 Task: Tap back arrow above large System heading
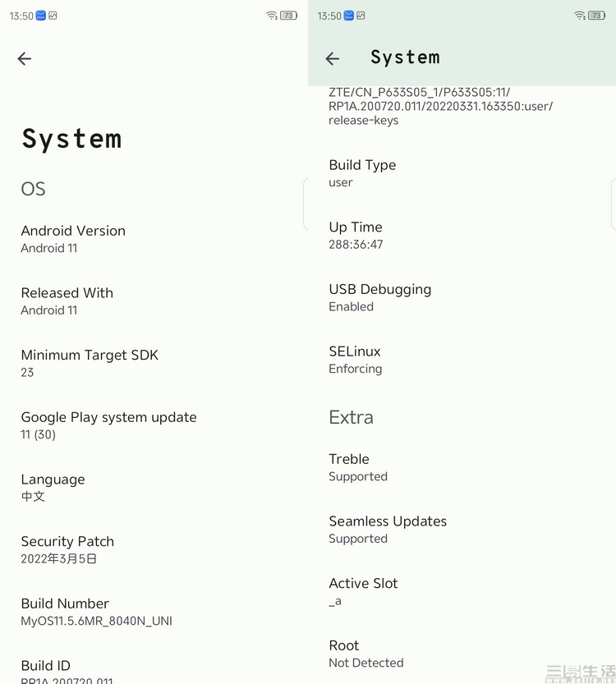click(x=25, y=58)
